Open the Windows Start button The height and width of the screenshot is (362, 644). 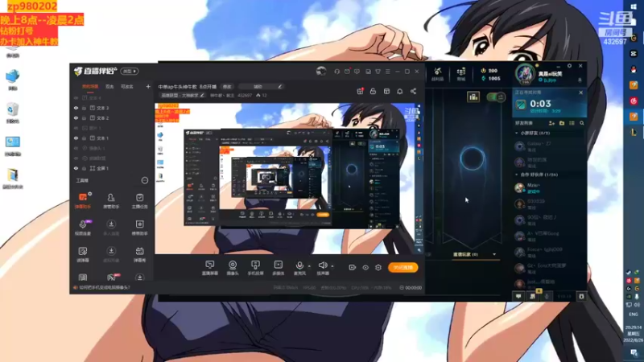point(634,7)
